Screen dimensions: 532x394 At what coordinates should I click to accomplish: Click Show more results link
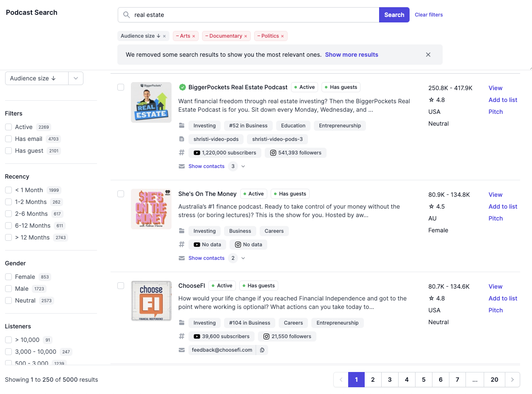(x=352, y=55)
